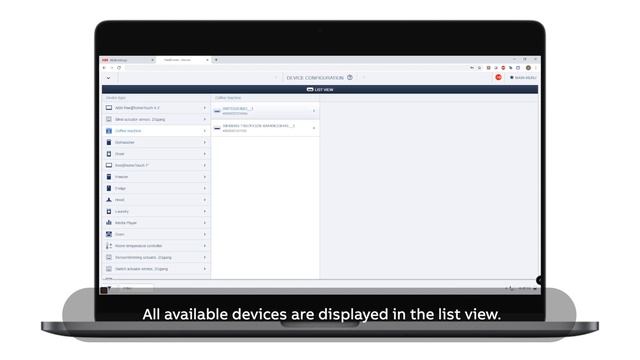640x360 pixels.
Task: Click the browser reload icon
Action: click(119, 68)
